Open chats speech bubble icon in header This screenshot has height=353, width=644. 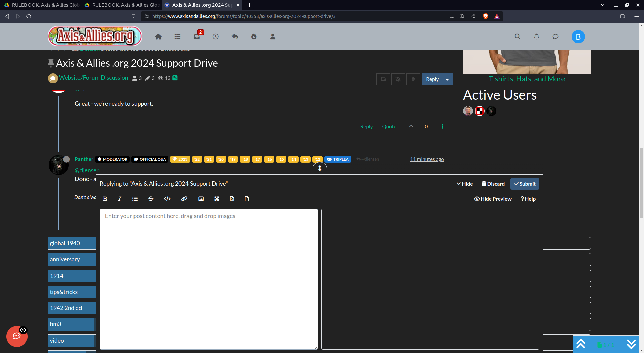[556, 37]
